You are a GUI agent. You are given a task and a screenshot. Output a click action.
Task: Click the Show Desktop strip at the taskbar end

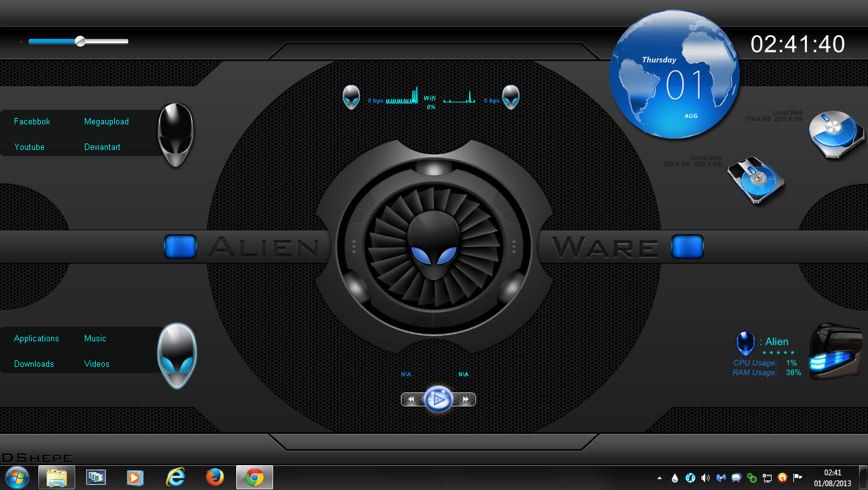(863, 478)
